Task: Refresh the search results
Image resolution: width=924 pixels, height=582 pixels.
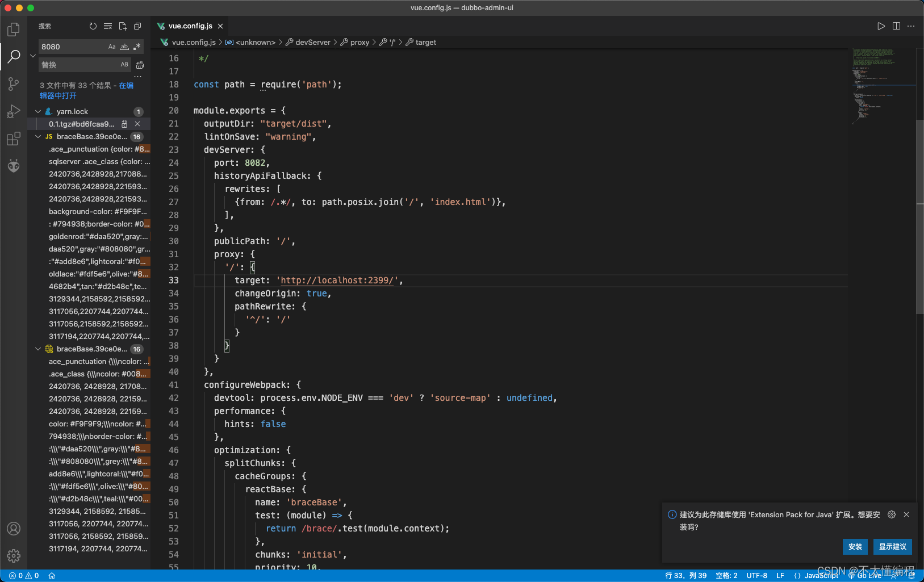Action: [x=93, y=26]
